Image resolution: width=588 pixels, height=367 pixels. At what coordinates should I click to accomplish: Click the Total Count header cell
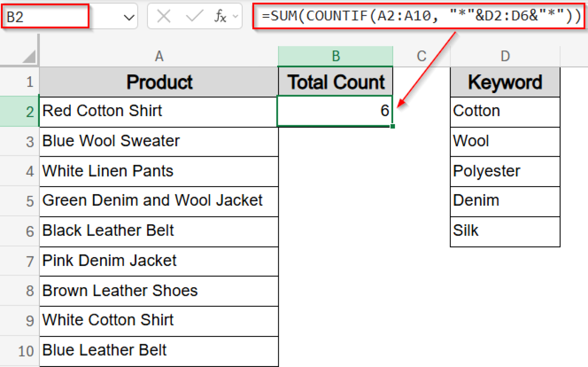point(335,82)
